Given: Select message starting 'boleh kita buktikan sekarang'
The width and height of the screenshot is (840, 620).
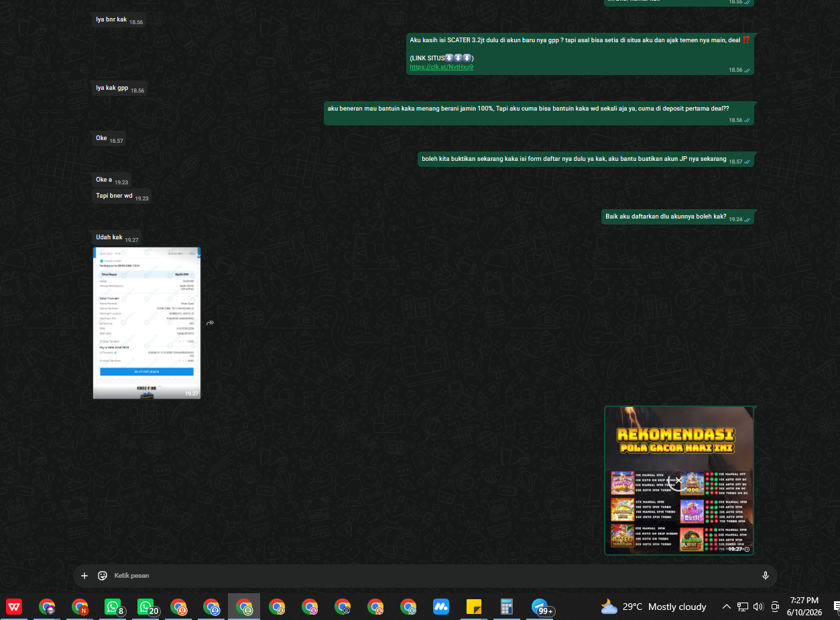Looking at the screenshot, I should pos(586,160).
